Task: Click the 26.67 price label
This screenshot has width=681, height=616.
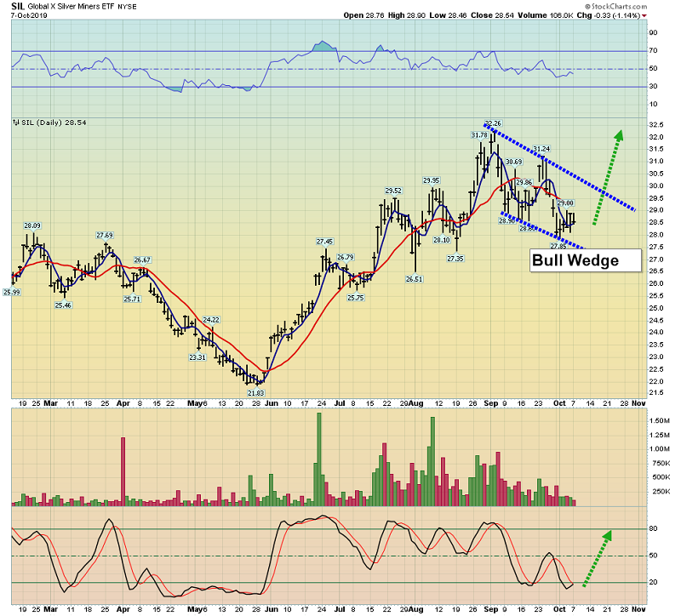Action: 142,260
